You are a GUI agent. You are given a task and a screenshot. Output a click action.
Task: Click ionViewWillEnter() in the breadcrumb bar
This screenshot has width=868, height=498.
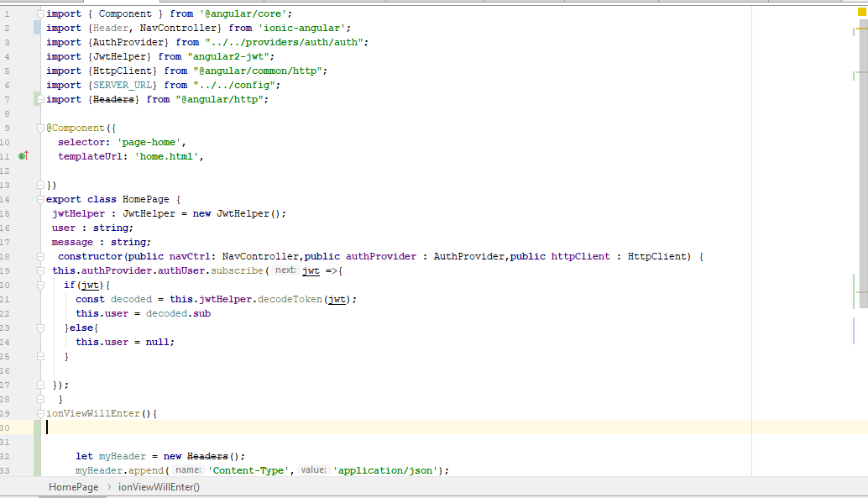(x=159, y=487)
